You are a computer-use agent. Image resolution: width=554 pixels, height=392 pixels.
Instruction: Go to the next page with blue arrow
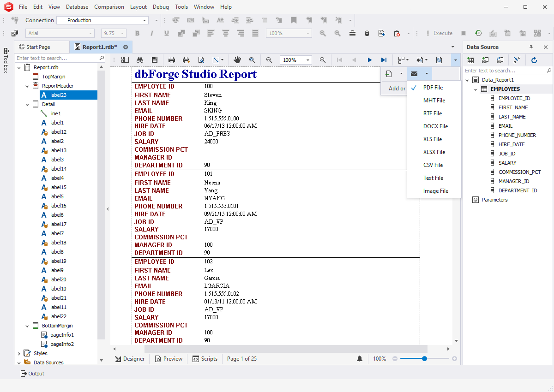[x=369, y=60]
